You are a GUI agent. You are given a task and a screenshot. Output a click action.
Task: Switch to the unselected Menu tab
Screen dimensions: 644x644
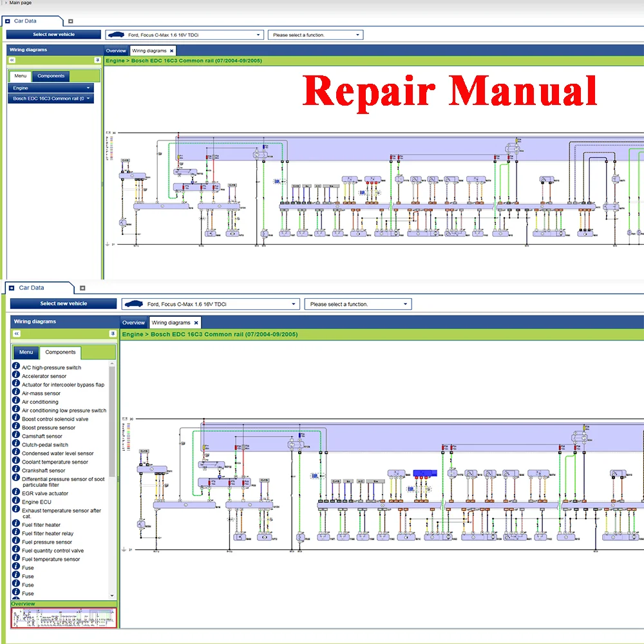(x=26, y=352)
